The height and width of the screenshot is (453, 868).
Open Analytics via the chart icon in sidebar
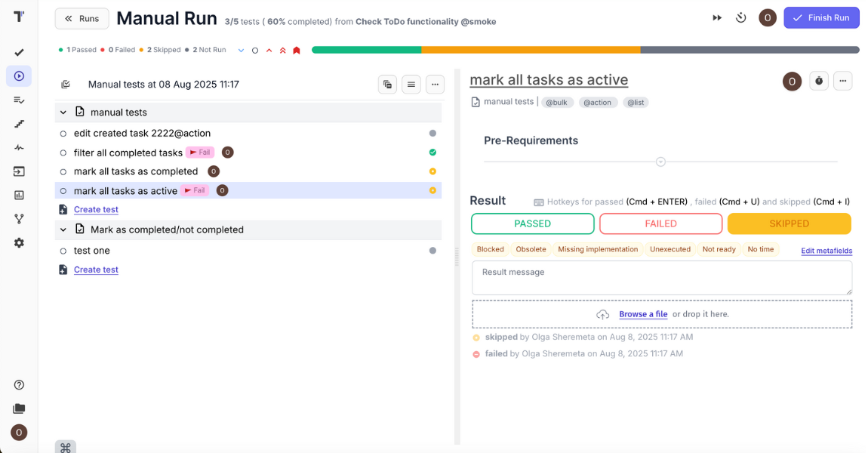point(19,196)
